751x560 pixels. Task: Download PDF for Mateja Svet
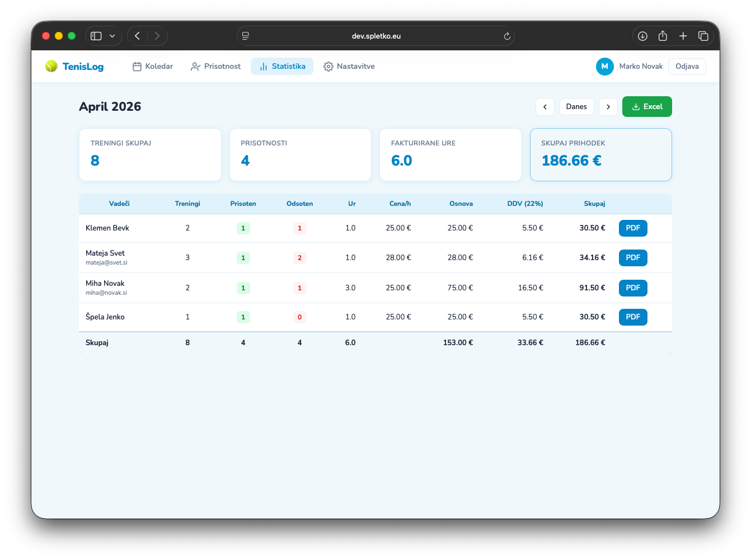pyautogui.click(x=633, y=258)
